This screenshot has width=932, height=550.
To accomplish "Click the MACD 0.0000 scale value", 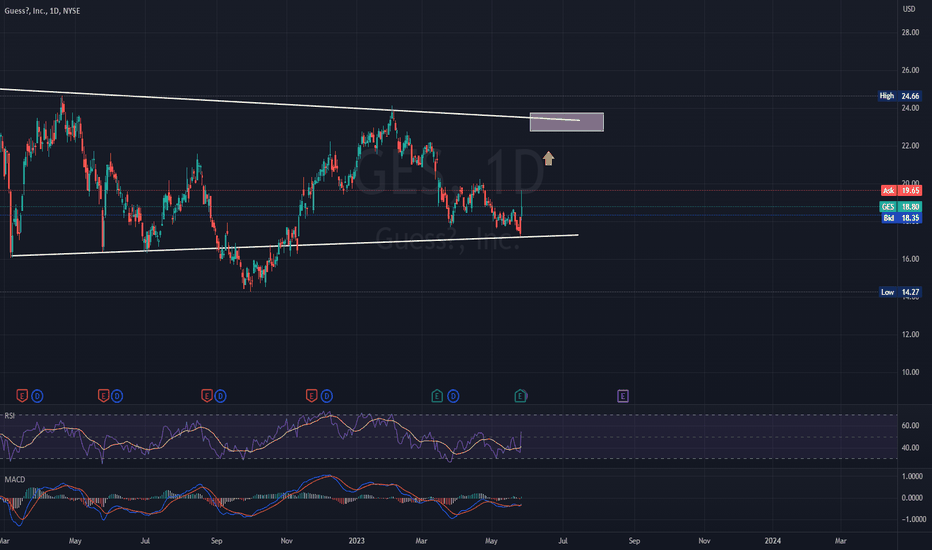I will [912, 498].
